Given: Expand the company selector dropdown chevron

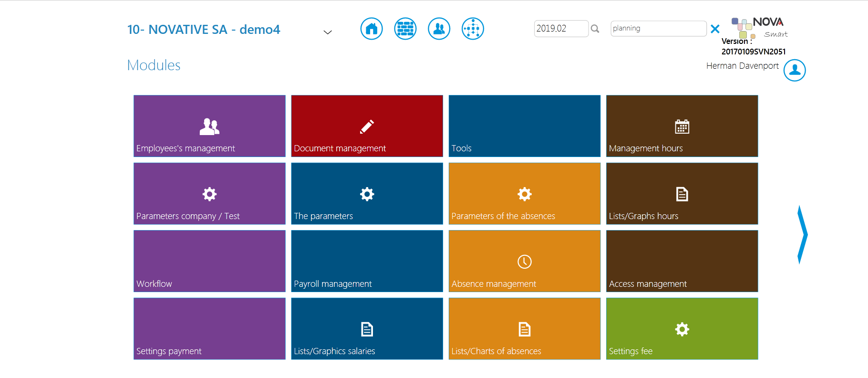Looking at the screenshot, I should [327, 32].
